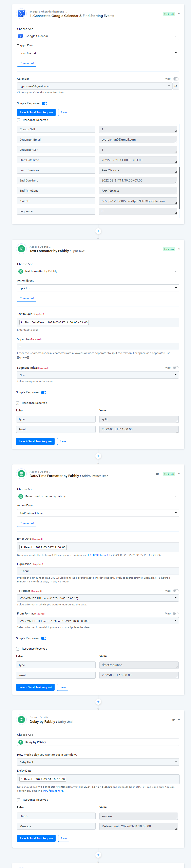Toggle Simple Response in Date/Time Formatter step
This screenshot has height=868, width=191.
coord(43,638)
